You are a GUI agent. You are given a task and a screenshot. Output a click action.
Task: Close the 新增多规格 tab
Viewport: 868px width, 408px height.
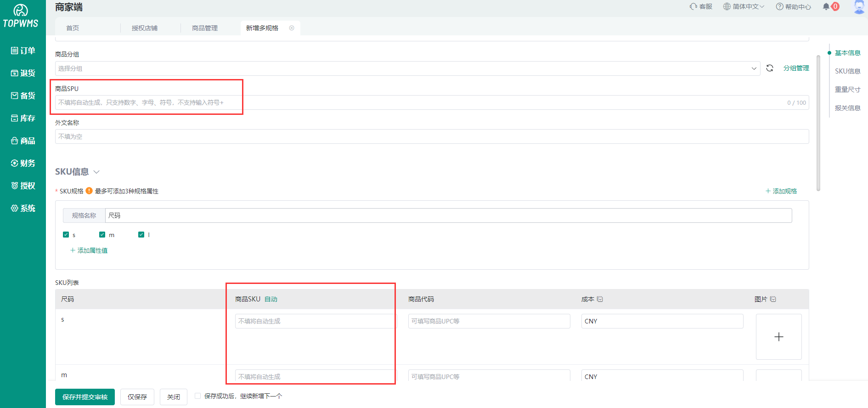tap(292, 28)
